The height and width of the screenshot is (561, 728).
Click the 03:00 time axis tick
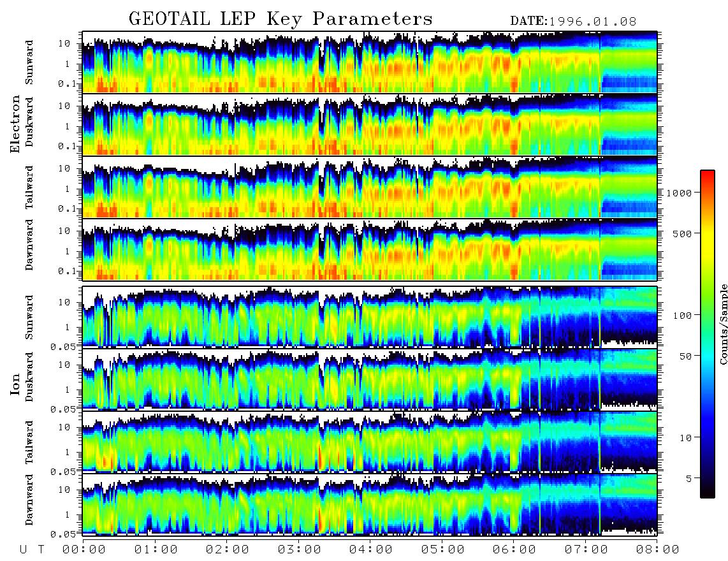[x=300, y=550]
